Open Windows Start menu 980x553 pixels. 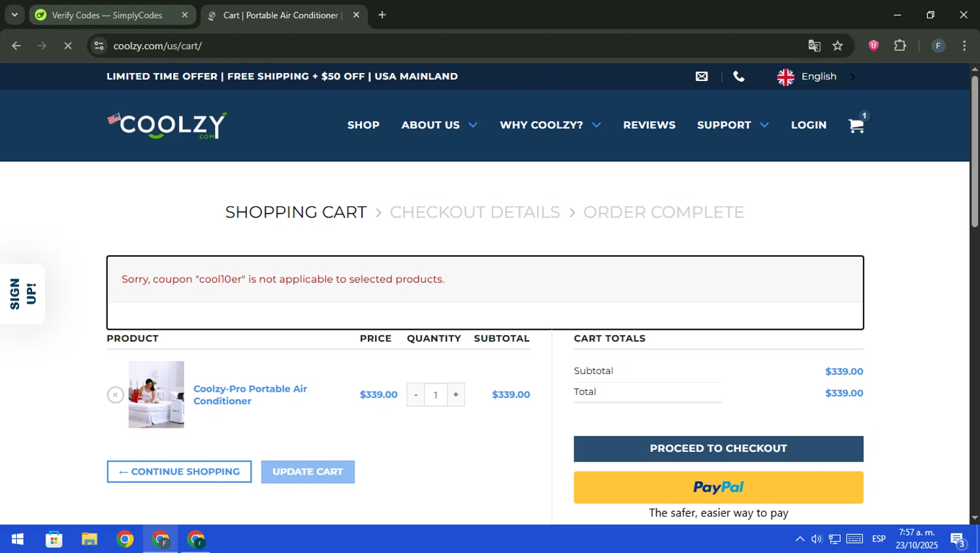coord(18,539)
